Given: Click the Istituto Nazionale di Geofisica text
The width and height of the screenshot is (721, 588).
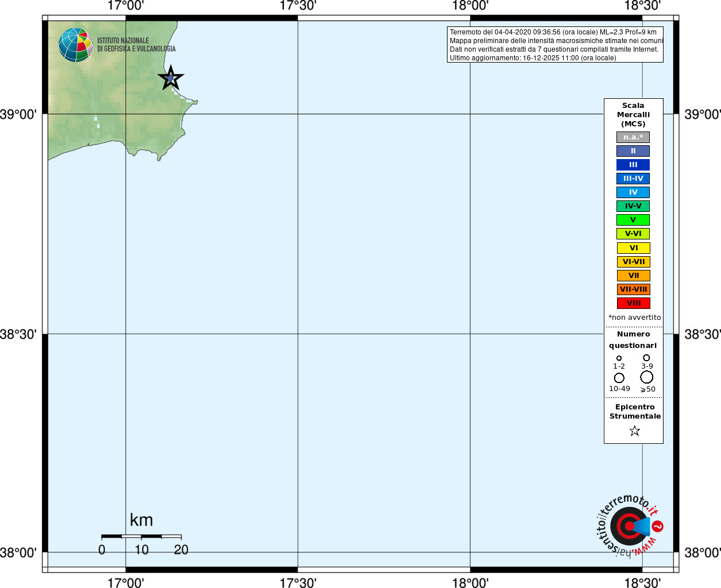Looking at the screenshot, I should click(136, 45).
